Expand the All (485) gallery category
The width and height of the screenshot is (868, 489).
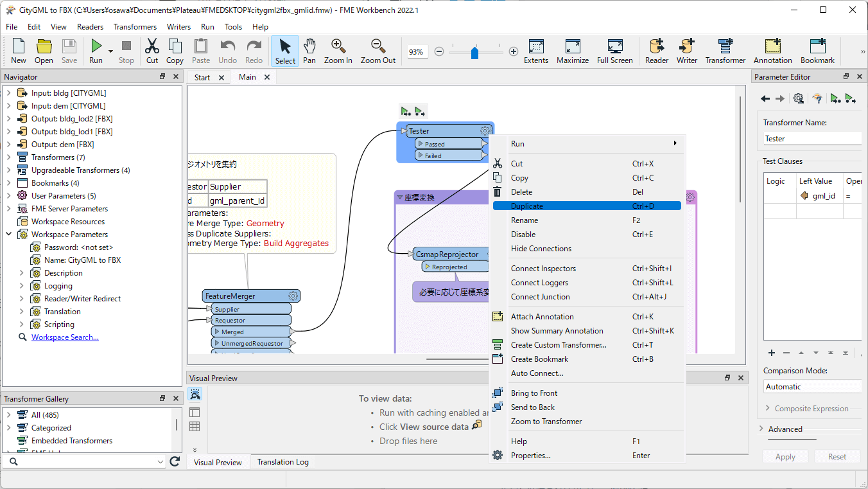[x=8, y=415]
